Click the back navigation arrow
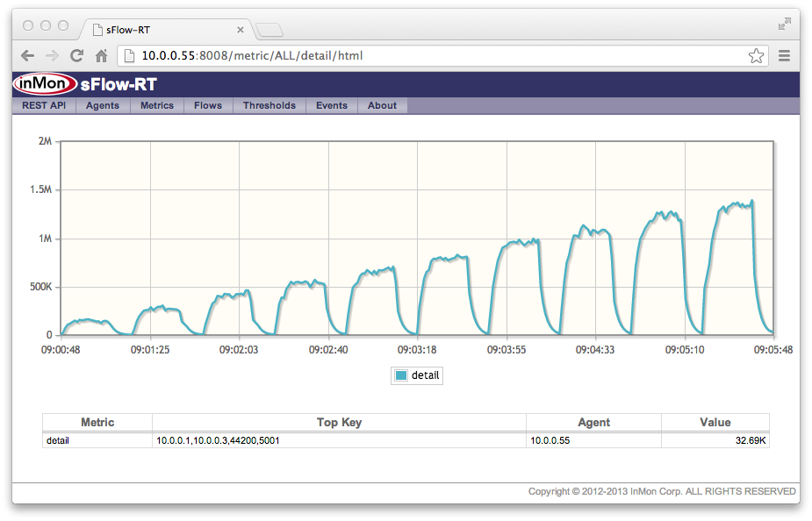Screen dimensions: 812x521 pos(27,54)
